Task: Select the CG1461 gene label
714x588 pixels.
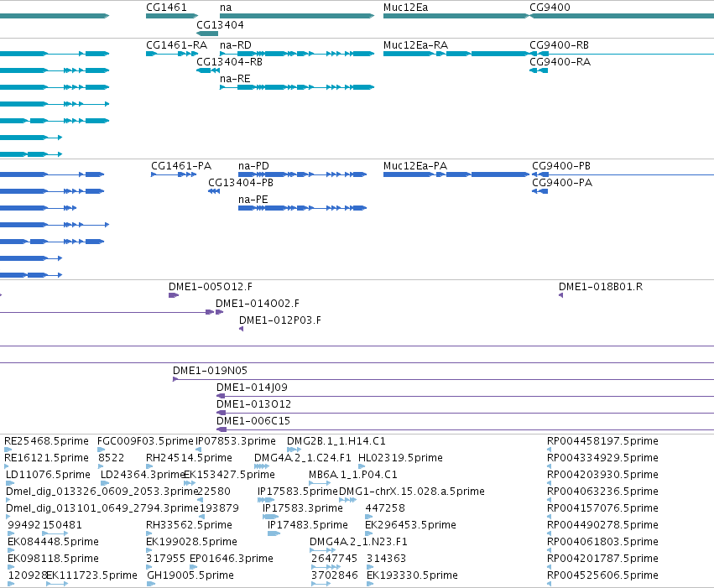Action: (x=166, y=8)
